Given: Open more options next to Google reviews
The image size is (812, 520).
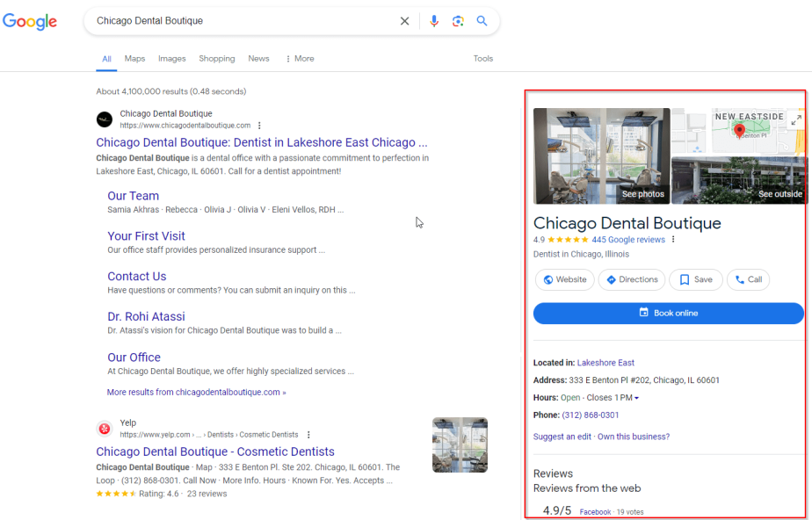Looking at the screenshot, I should point(673,240).
